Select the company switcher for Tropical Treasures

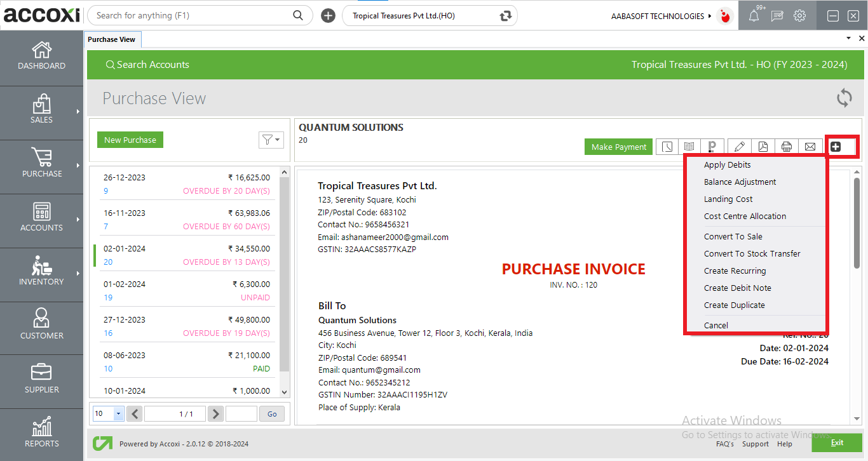click(x=430, y=15)
